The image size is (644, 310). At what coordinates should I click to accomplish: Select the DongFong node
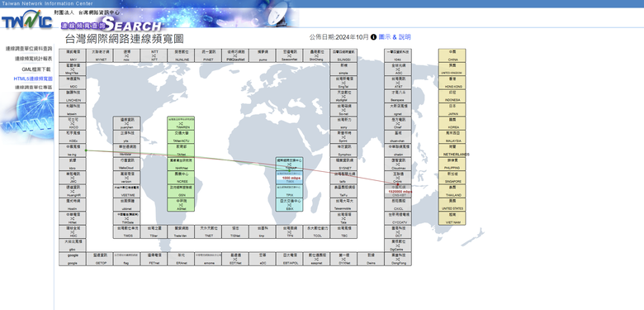pyautogui.click(x=398, y=259)
